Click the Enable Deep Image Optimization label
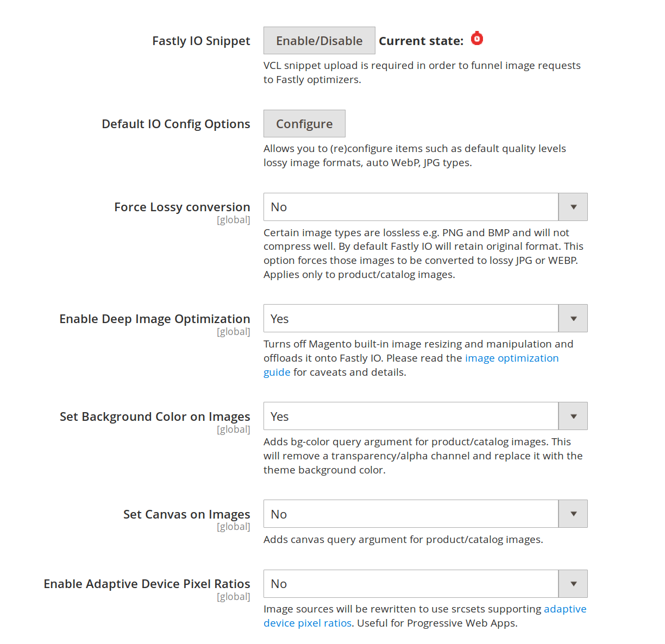Screen dimensions: 665x644 pyautogui.click(x=155, y=319)
